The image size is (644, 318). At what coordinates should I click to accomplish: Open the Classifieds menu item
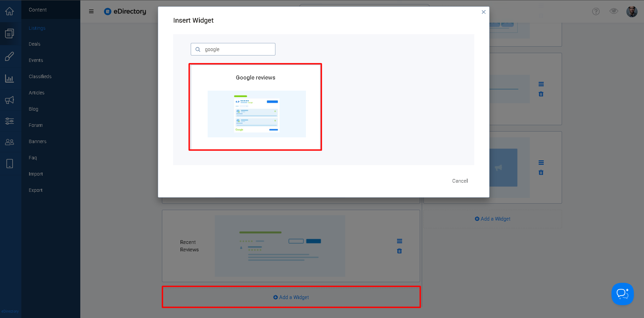point(40,76)
